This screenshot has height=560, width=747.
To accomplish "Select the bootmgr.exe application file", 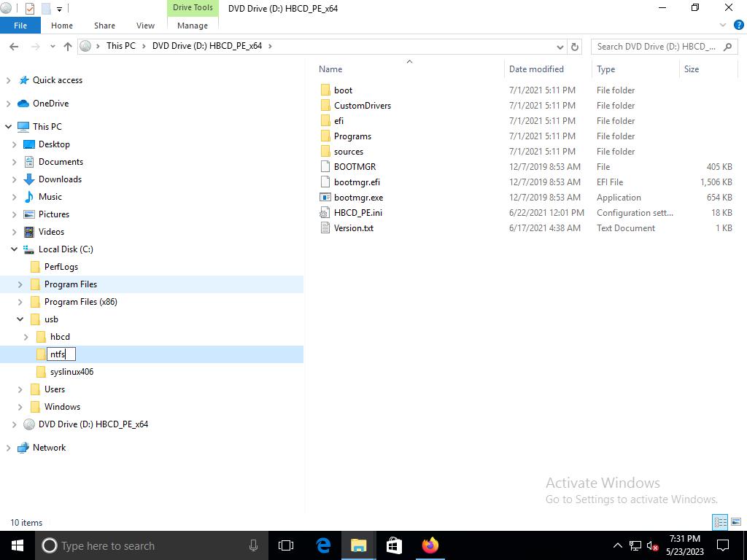I will click(x=358, y=198).
